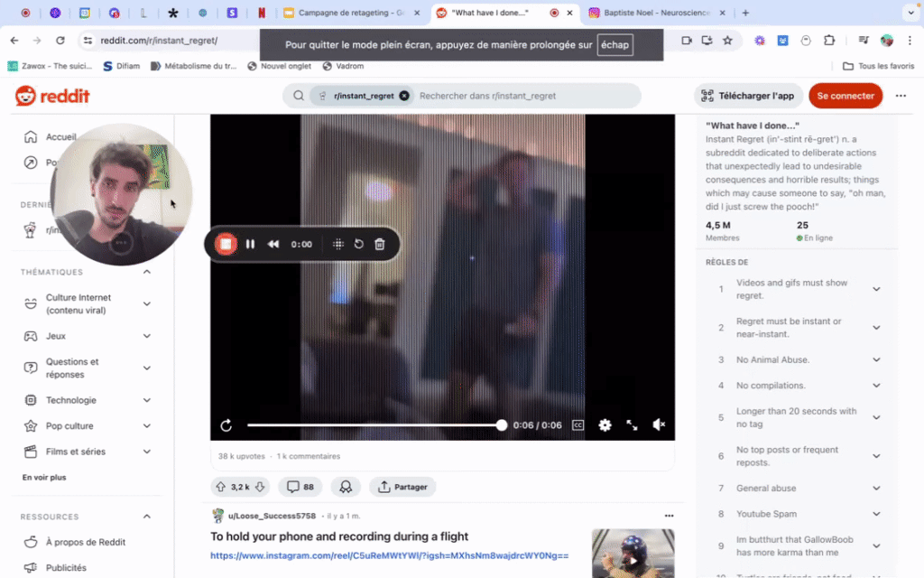The height and width of the screenshot is (578, 924).
Task: Expand rule 7 General abuse
Action: click(877, 489)
